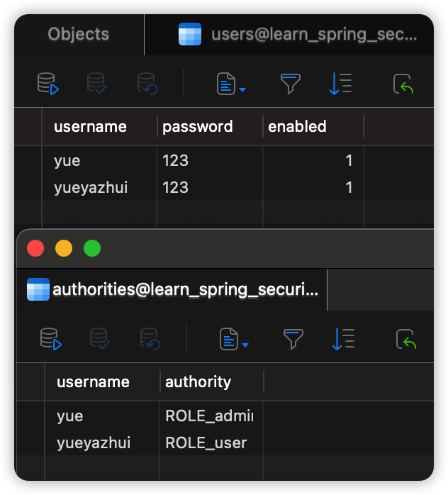
Task: Click Rollback icon in users table toolbar
Action: [147, 84]
